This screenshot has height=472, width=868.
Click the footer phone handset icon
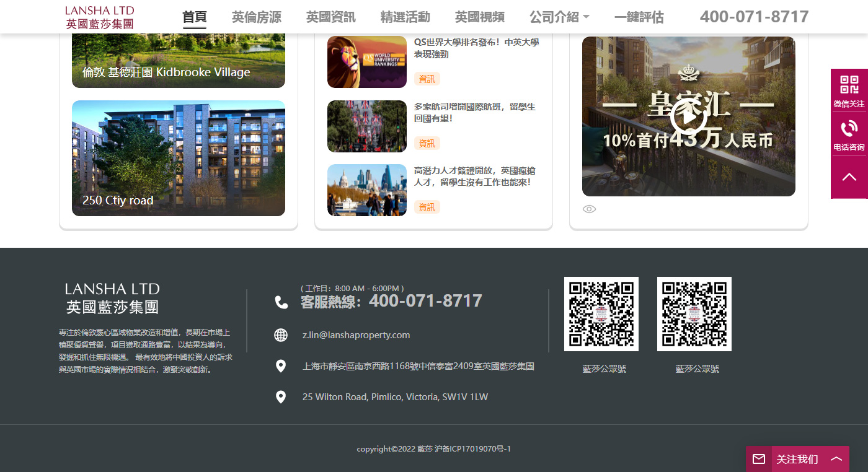click(281, 302)
